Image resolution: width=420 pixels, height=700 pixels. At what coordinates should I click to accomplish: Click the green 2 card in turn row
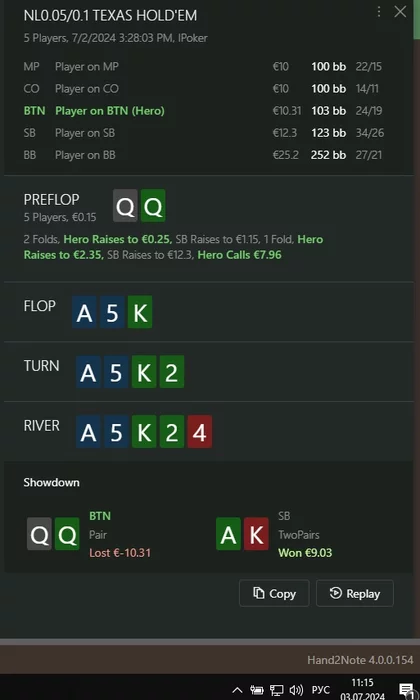pyautogui.click(x=172, y=372)
